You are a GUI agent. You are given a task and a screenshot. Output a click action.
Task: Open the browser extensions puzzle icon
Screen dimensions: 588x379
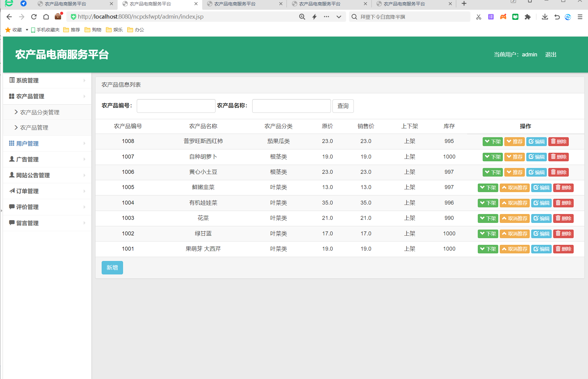tap(528, 17)
